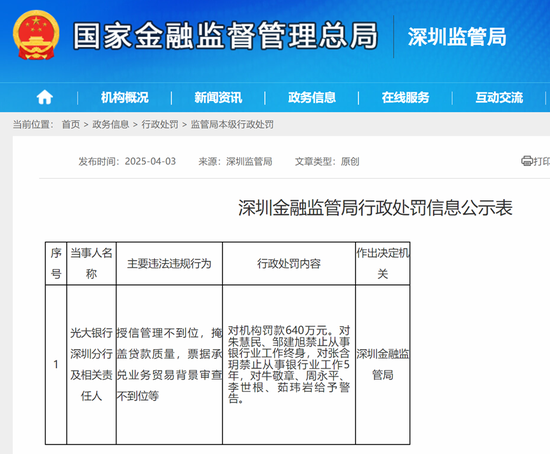Click the page title 深圳金融监管局行政处罚信息公示表
Viewport: 550px width, 454px height.
pyautogui.click(x=375, y=208)
